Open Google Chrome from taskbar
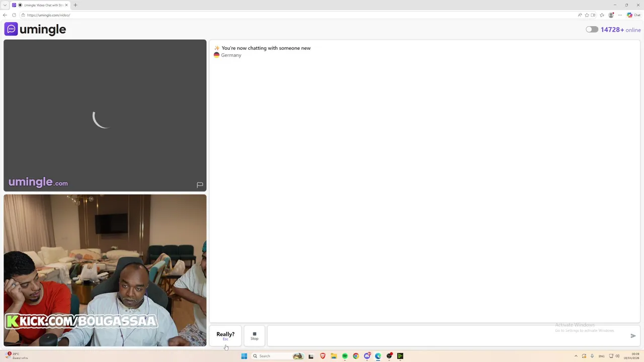 coord(356,356)
